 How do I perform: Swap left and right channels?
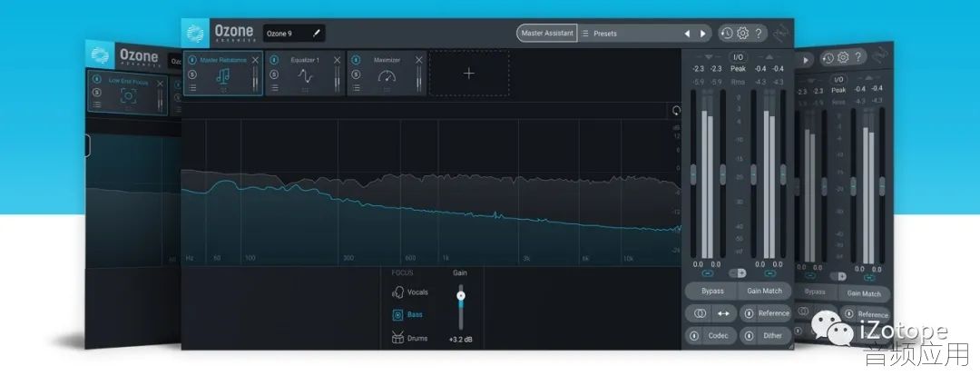[723, 313]
